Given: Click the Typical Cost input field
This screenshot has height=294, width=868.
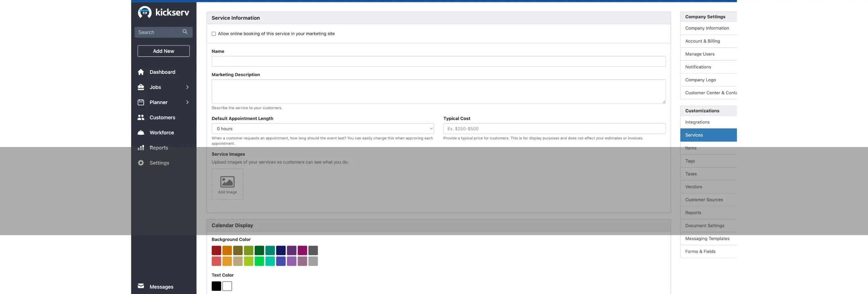Looking at the screenshot, I should pyautogui.click(x=554, y=129).
